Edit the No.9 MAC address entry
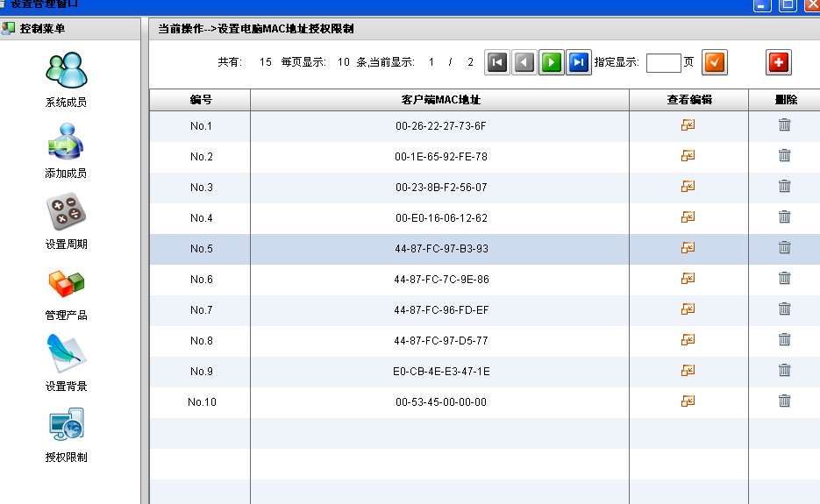The width and height of the screenshot is (820, 504). point(688,371)
